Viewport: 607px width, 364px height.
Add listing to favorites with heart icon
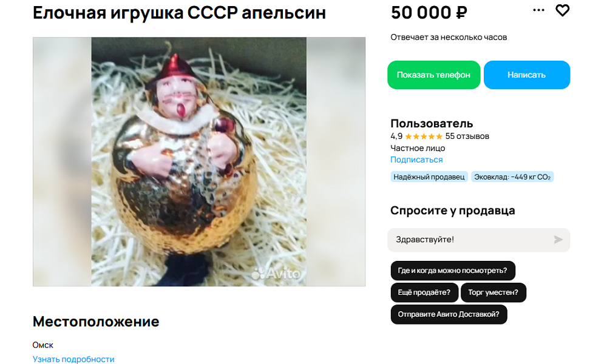tap(562, 10)
